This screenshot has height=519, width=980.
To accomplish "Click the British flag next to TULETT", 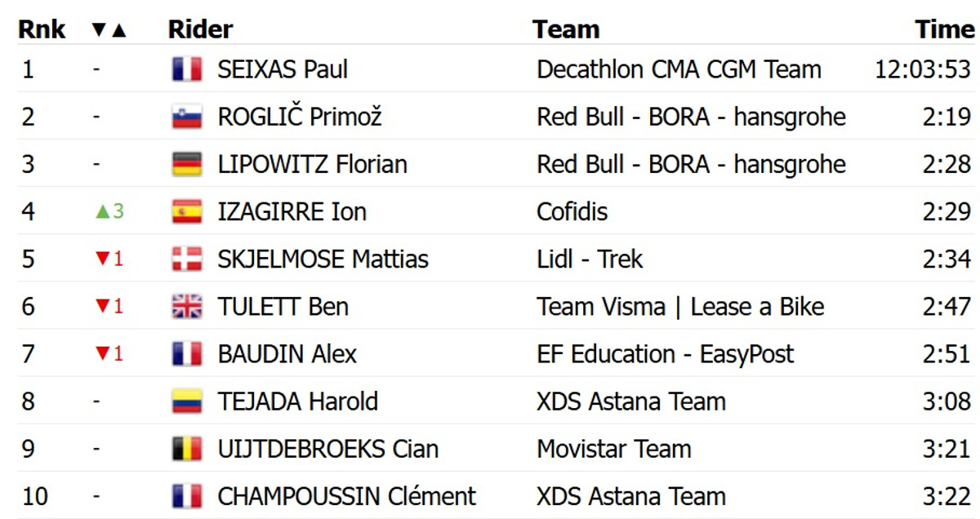I will (187, 307).
